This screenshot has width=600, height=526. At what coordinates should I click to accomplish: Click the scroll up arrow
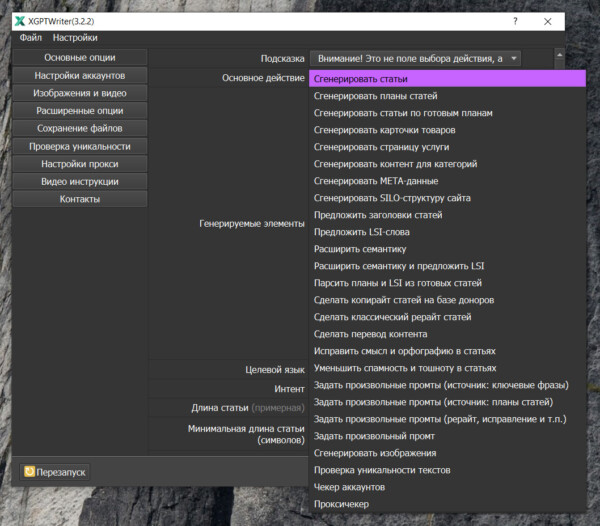559,55
